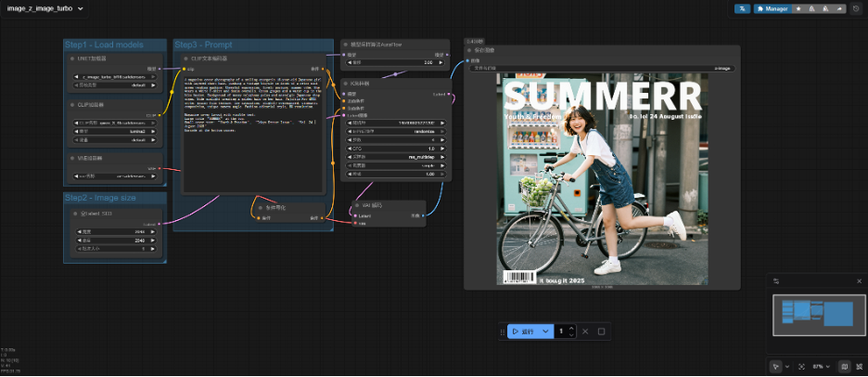
Task: Click inside the CLIP prompt text box
Action: (250, 139)
